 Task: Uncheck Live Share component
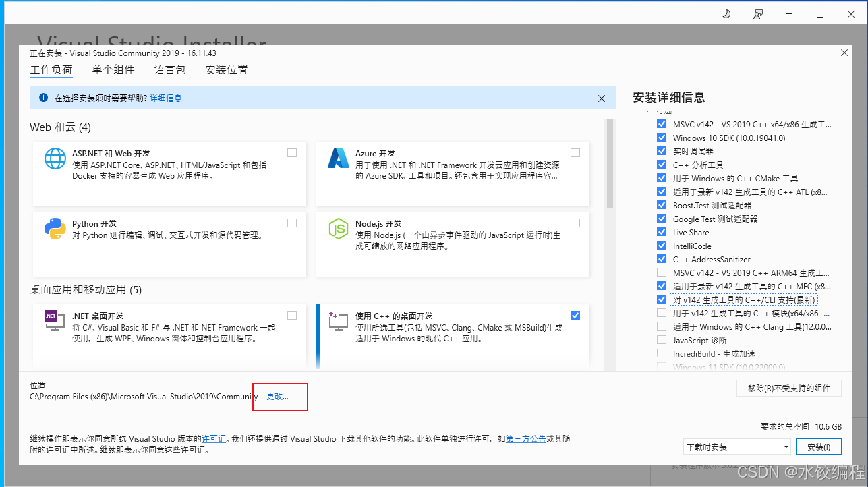tap(661, 232)
